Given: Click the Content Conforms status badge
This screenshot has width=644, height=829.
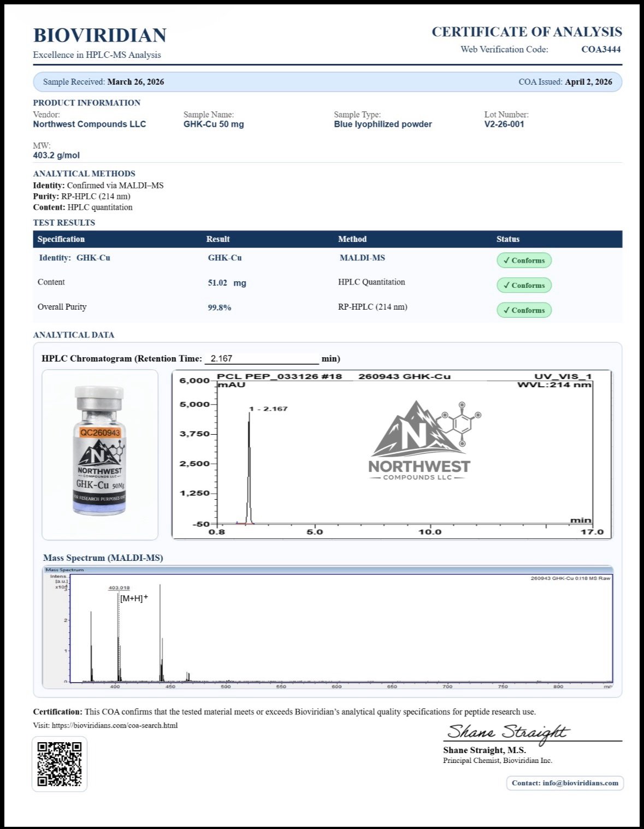Looking at the screenshot, I should tap(524, 285).
